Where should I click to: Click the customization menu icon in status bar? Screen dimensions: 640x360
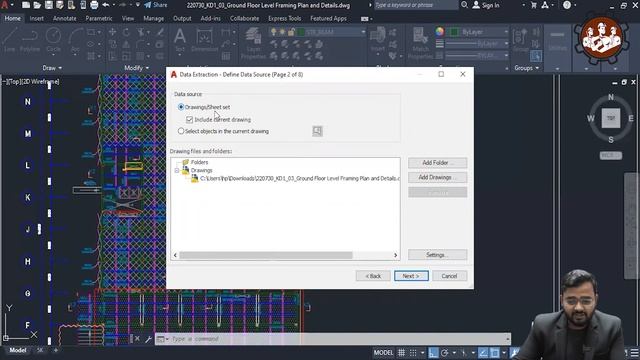tap(634, 353)
